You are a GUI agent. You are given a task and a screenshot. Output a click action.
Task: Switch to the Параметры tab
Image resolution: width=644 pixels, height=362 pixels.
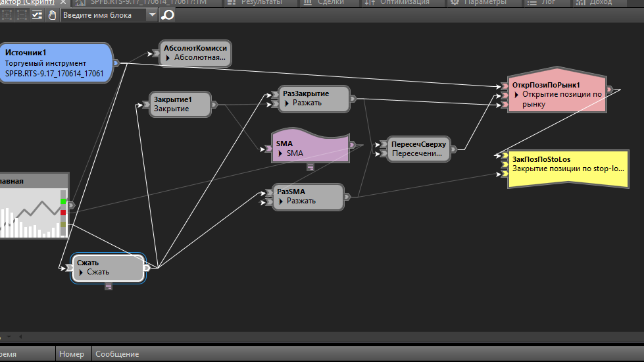tap(480, 3)
